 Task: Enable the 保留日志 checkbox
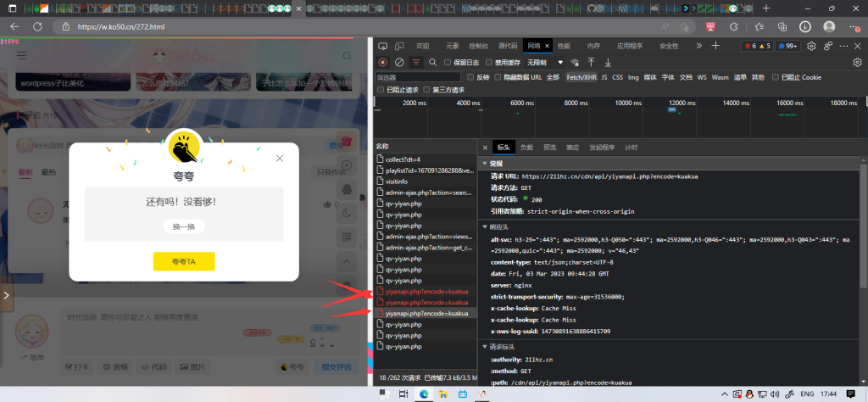click(x=448, y=62)
